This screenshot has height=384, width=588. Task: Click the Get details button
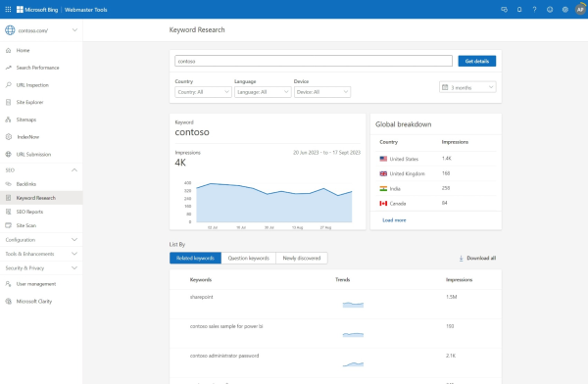tap(477, 61)
